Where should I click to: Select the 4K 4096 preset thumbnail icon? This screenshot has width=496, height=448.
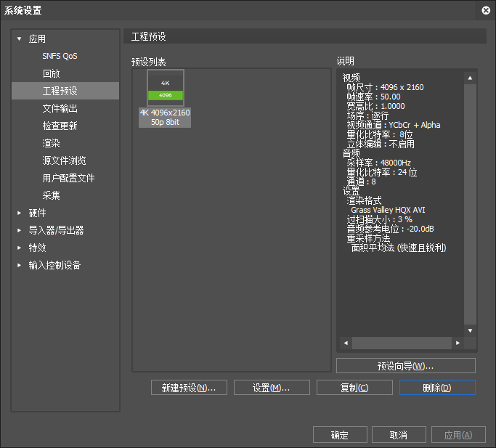(166, 89)
